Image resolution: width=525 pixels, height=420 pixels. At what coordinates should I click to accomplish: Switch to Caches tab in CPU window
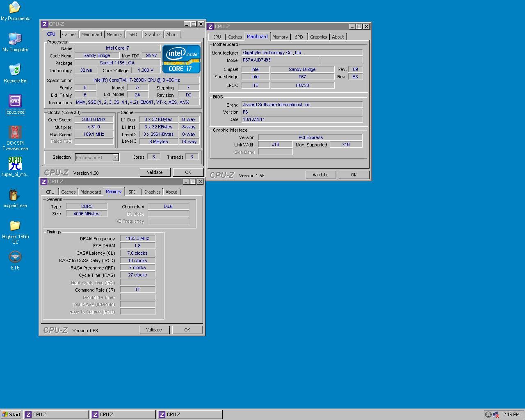[x=69, y=34]
